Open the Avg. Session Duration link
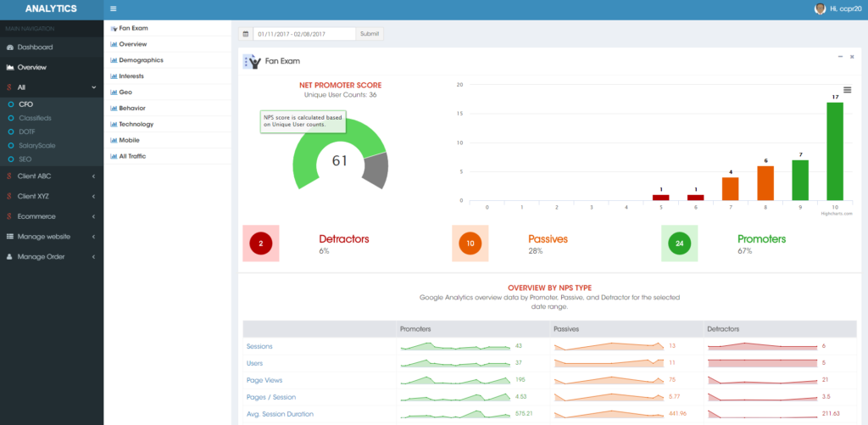868x425 pixels. pos(280,414)
